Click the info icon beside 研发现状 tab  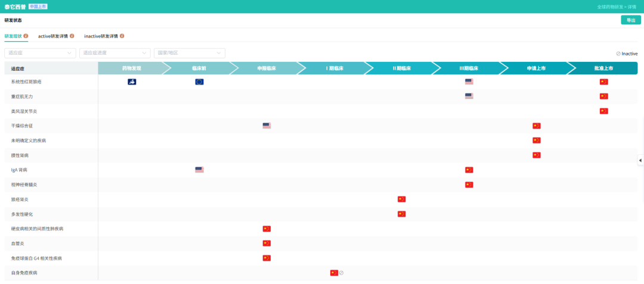(26, 36)
